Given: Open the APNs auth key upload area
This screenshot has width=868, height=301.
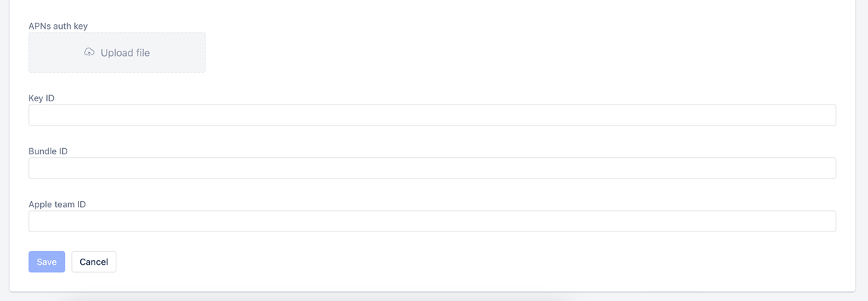Looking at the screenshot, I should pos(116,53).
